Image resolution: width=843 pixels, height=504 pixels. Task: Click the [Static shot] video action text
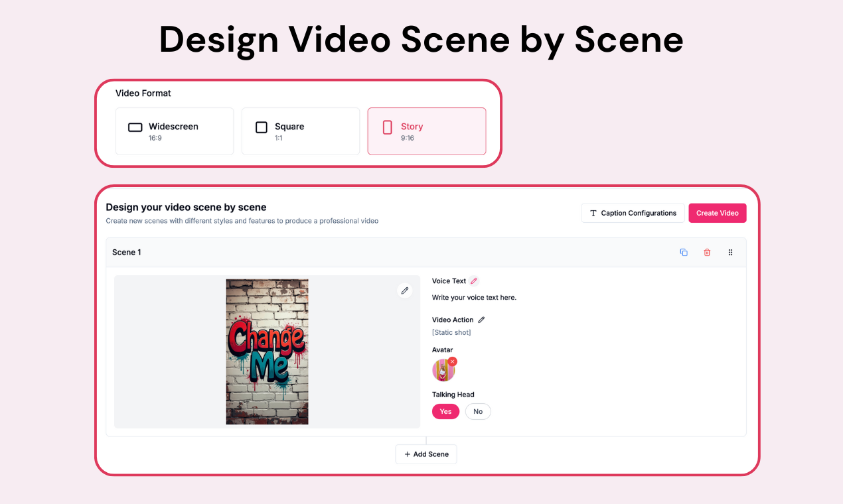pos(451,332)
